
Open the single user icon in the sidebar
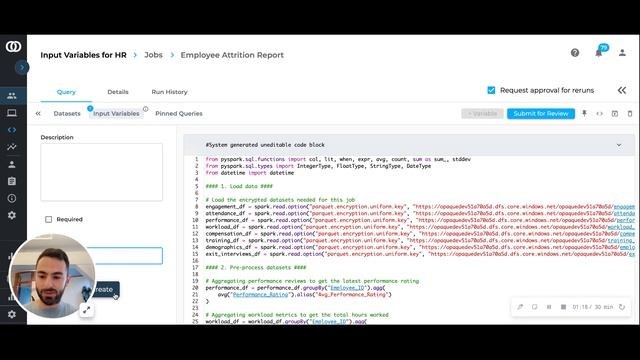12,164
